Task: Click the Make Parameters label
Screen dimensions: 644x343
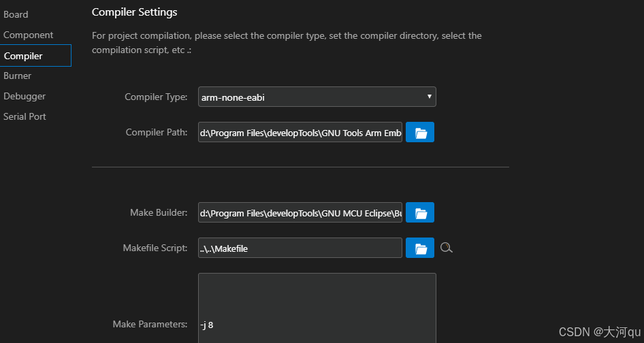Action: (x=150, y=325)
